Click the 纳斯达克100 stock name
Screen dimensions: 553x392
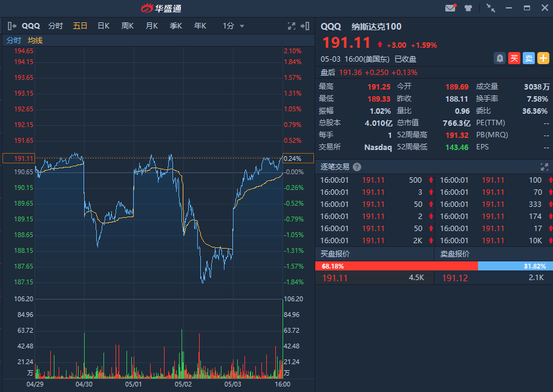point(376,27)
